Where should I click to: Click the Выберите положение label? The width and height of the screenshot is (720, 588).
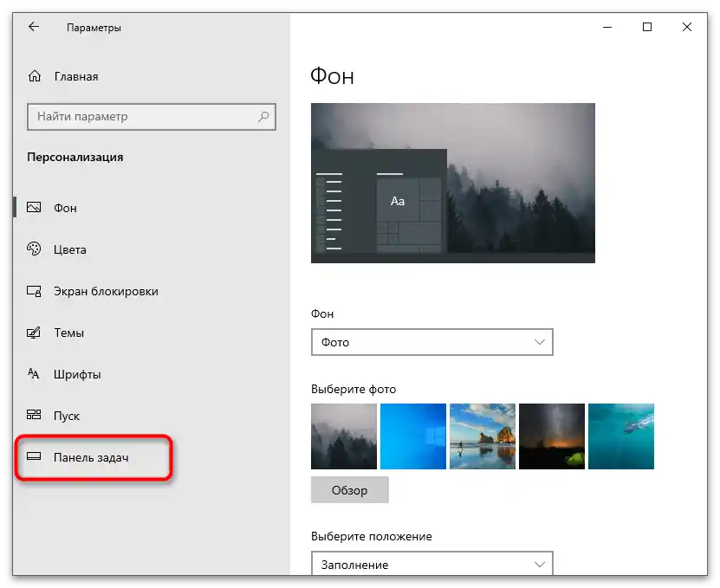tap(372, 536)
